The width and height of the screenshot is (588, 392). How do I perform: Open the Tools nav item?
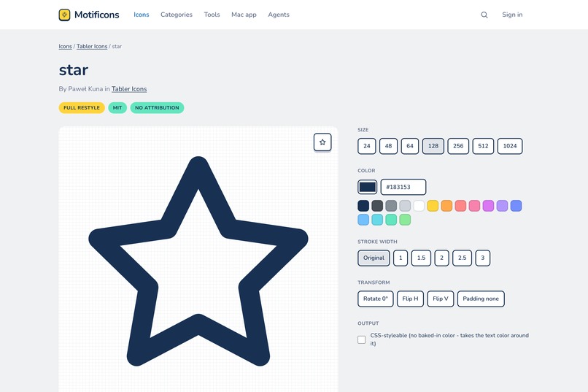click(212, 15)
